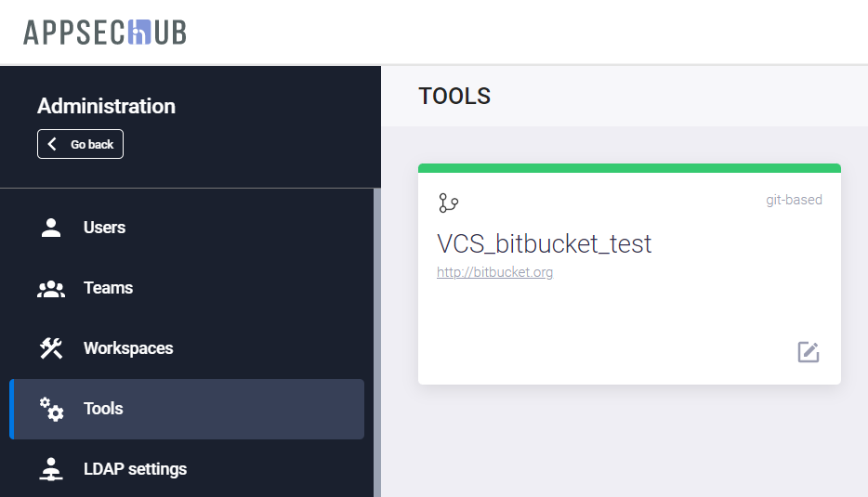Screen dimensions: 868x497
Task: Click the Go back chevron arrow
Action: 52,144
